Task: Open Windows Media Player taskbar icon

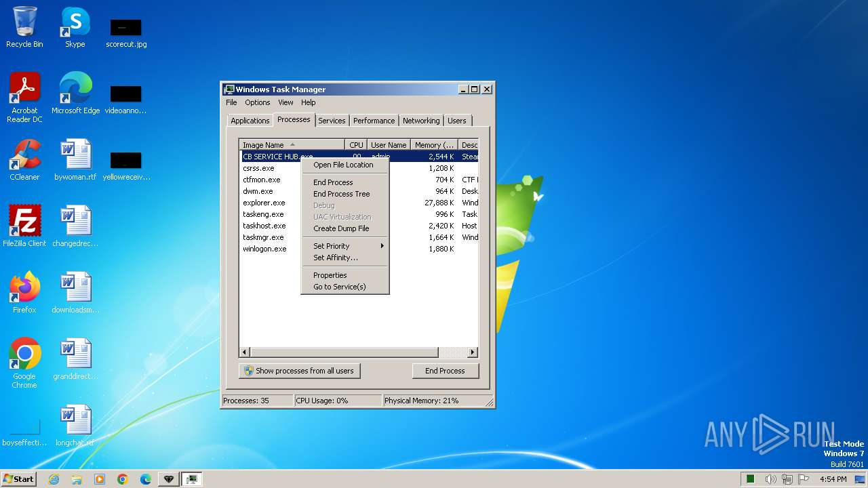Action: (100, 479)
